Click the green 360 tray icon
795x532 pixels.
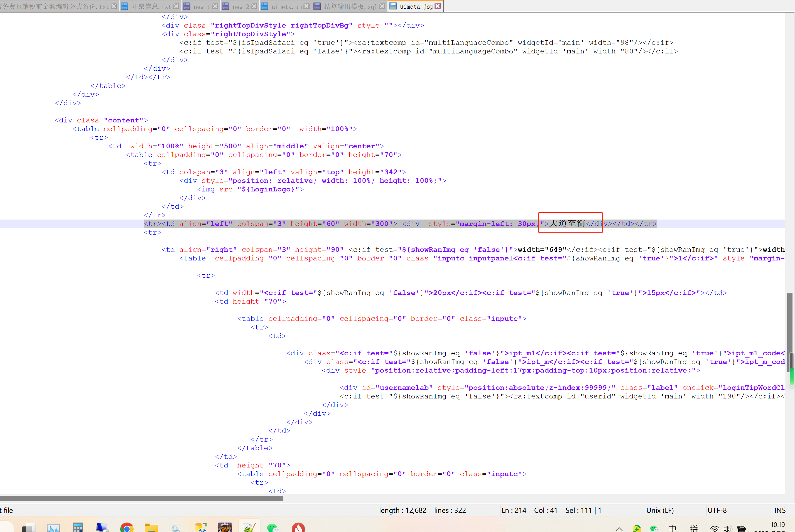tap(637, 529)
